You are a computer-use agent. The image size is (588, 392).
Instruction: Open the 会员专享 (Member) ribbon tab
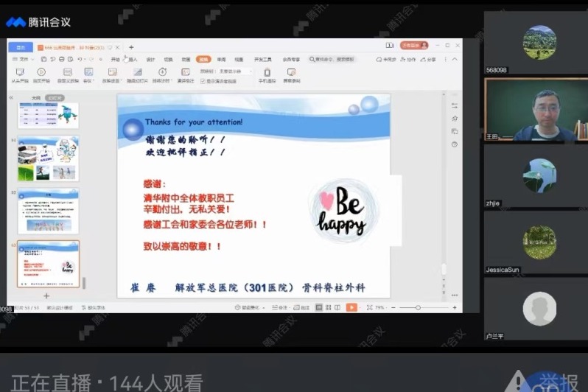click(291, 59)
